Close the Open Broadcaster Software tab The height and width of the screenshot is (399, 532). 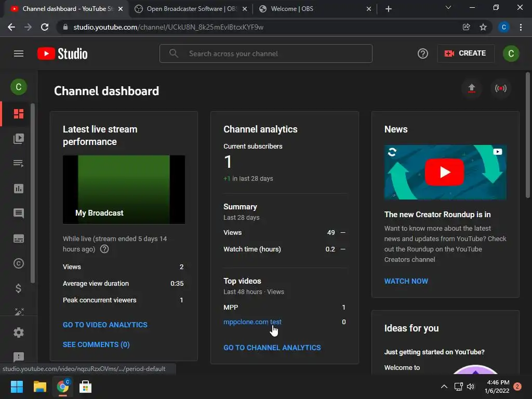click(x=245, y=9)
